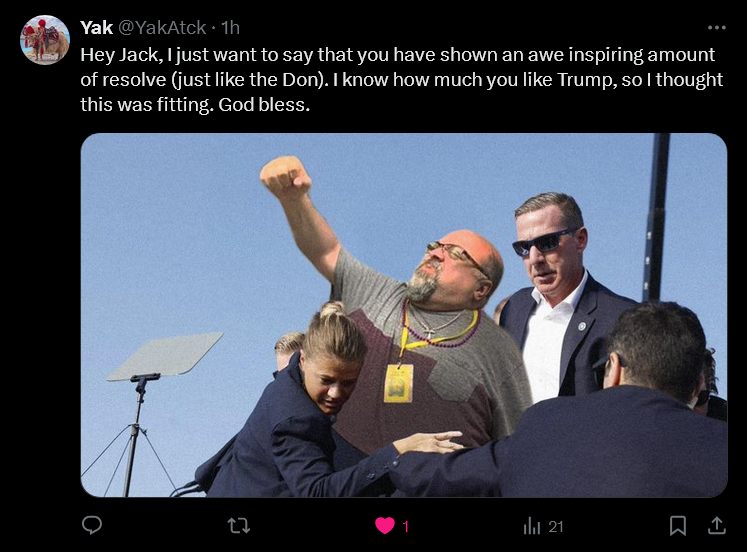
Task: Click the yellow badge on the lanyard
Action: [x=398, y=382]
